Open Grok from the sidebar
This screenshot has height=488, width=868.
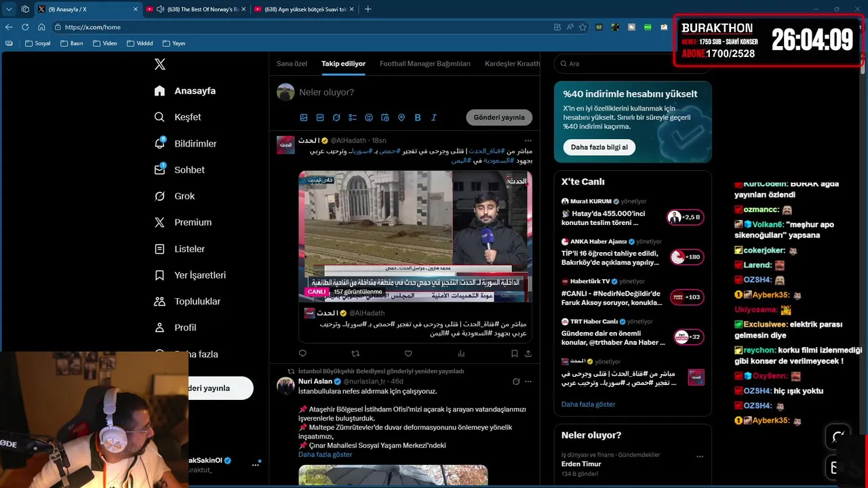point(174,196)
